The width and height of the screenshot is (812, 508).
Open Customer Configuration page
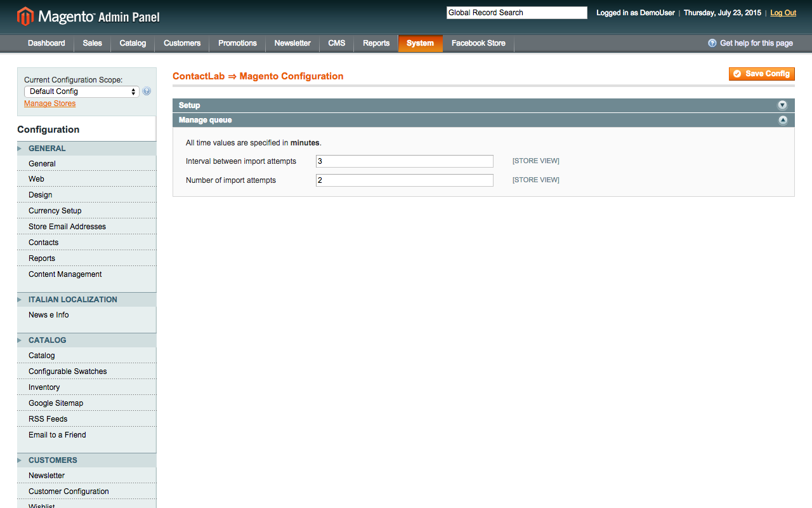pyautogui.click(x=86, y=491)
